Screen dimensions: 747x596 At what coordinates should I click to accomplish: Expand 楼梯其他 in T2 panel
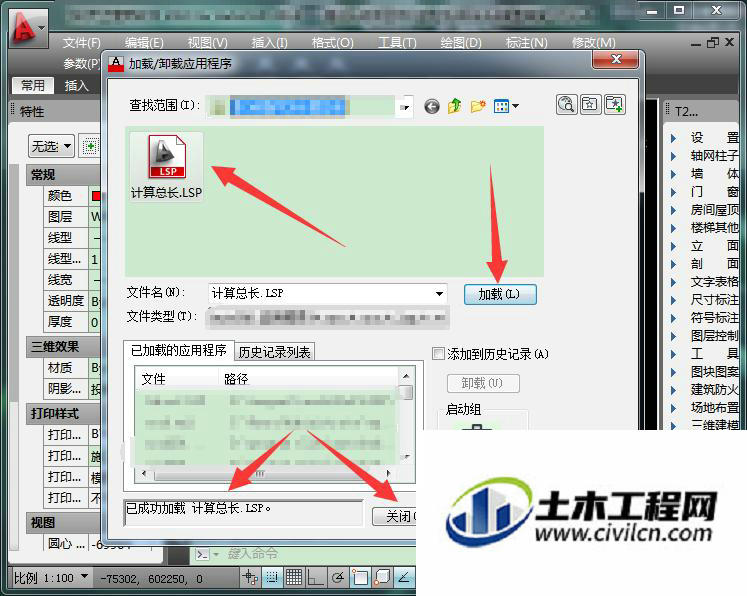(x=674, y=228)
